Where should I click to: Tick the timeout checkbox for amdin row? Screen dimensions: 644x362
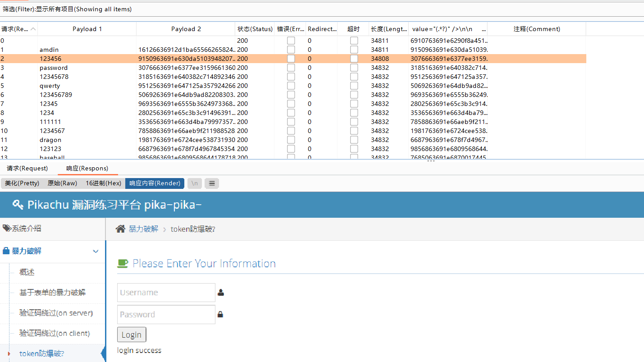click(x=354, y=50)
